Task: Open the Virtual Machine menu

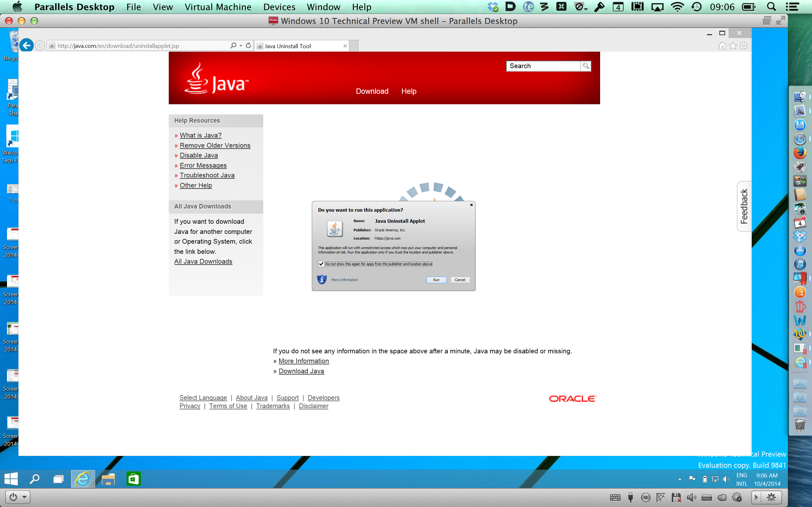Action: pyautogui.click(x=218, y=7)
